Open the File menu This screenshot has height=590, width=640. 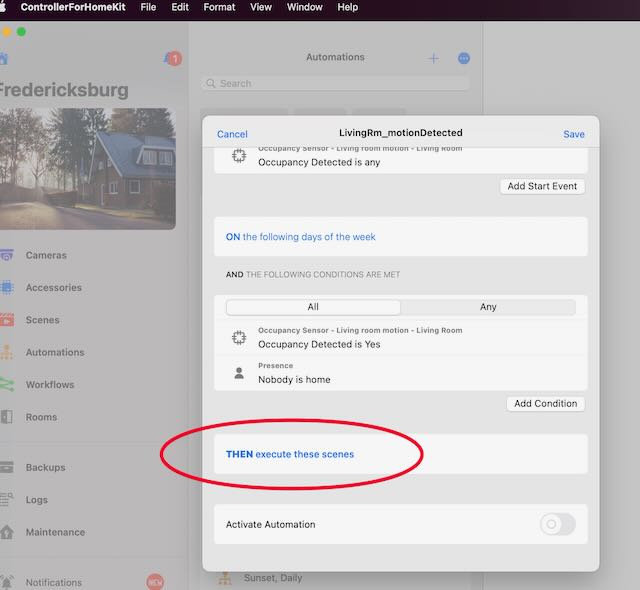click(148, 7)
